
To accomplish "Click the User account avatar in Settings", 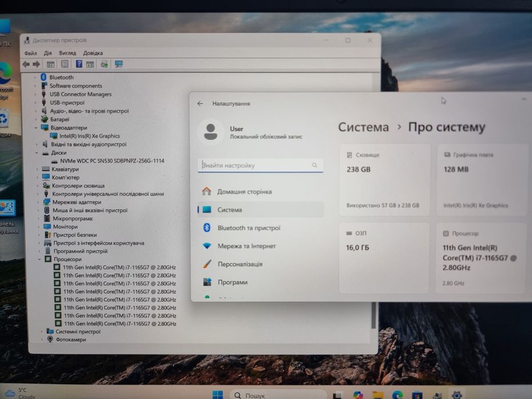I will pos(210,132).
